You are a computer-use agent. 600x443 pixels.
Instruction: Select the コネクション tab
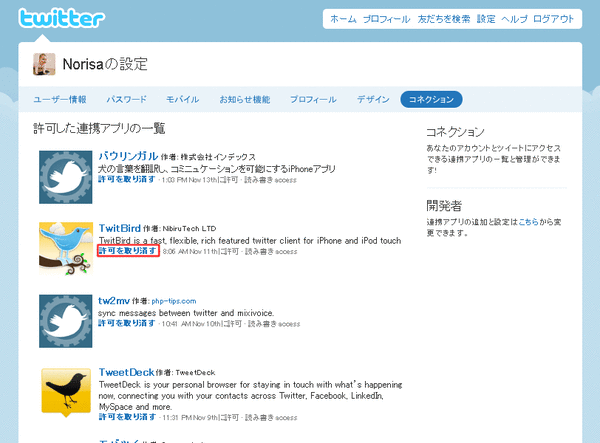[x=431, y=99]
